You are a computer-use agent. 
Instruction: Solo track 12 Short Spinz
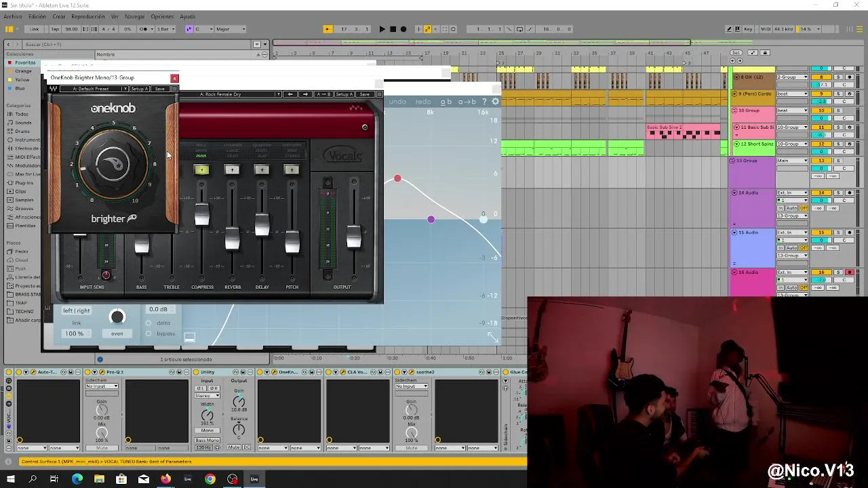[838, 144]
